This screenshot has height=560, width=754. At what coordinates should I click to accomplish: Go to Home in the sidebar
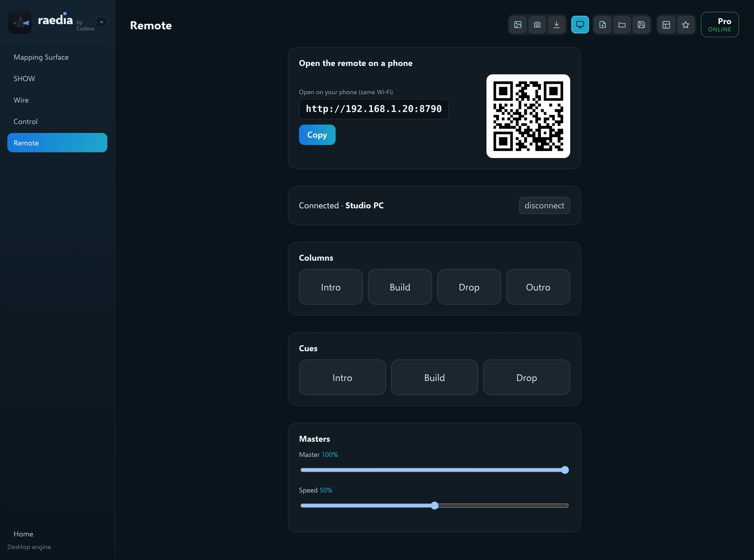tap(57, 534)
